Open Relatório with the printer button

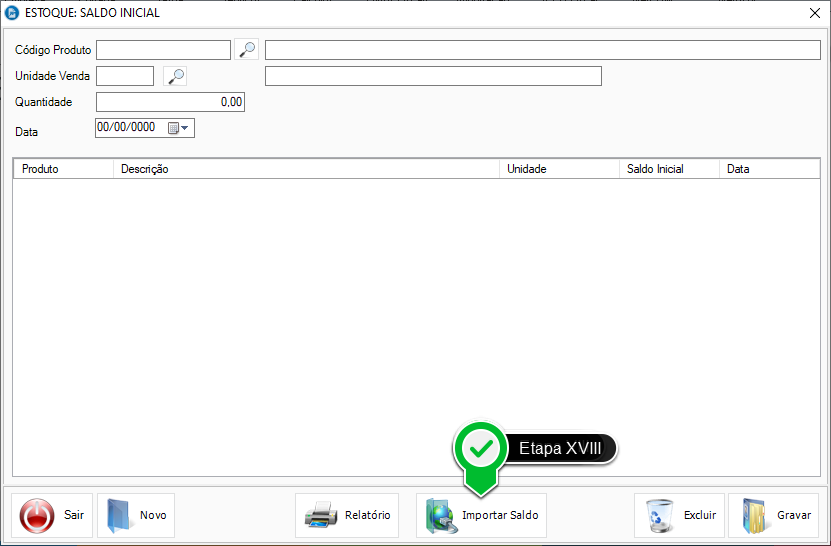click(347, 515)
